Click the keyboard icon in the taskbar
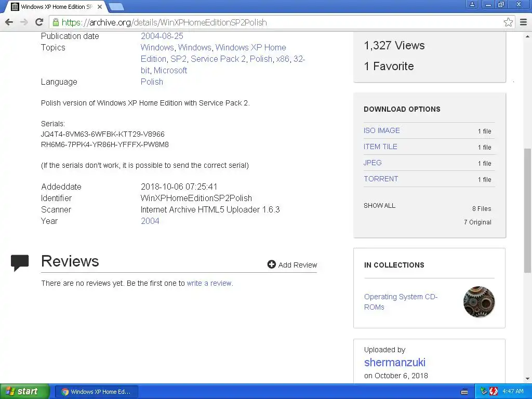Image resolution: width=532 pixels, height=399 pixels. (x=464, y=392)
